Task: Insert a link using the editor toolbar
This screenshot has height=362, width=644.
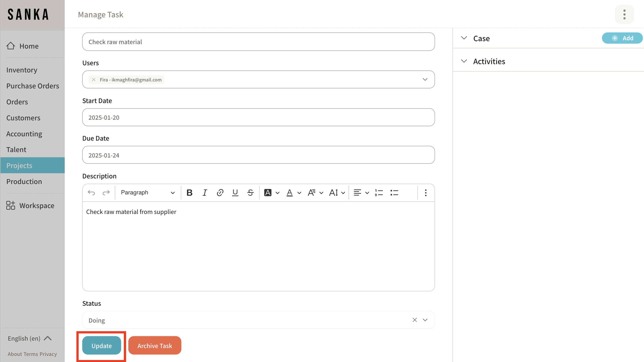Action: tap(220, 193)
